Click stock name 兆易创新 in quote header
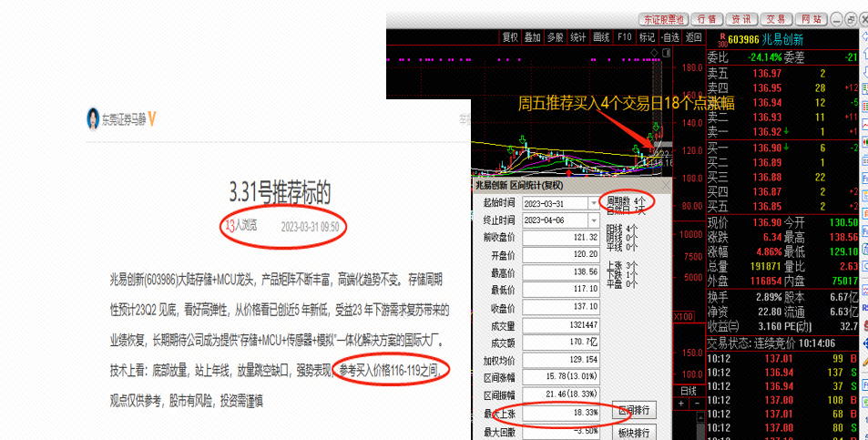This screenshot has height=440, width=868. tap(782, 40)
